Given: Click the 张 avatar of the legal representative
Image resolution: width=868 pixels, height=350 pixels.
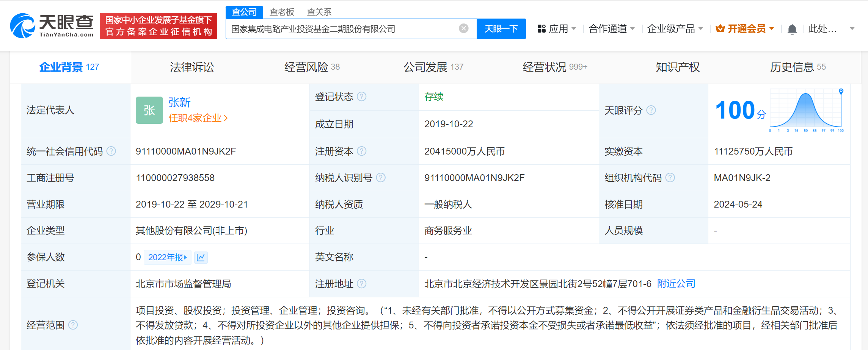Looking at the screenshot, I should pos(149,110).
